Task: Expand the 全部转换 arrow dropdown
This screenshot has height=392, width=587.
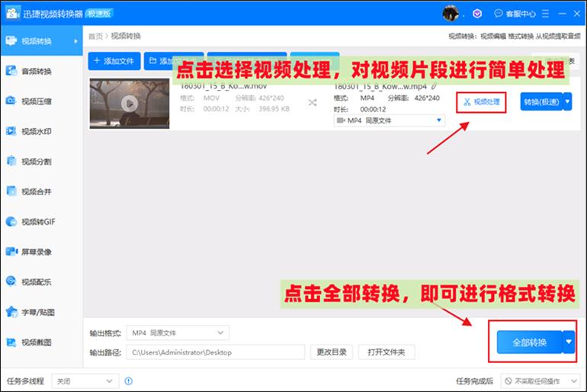Action: point(569,342)
